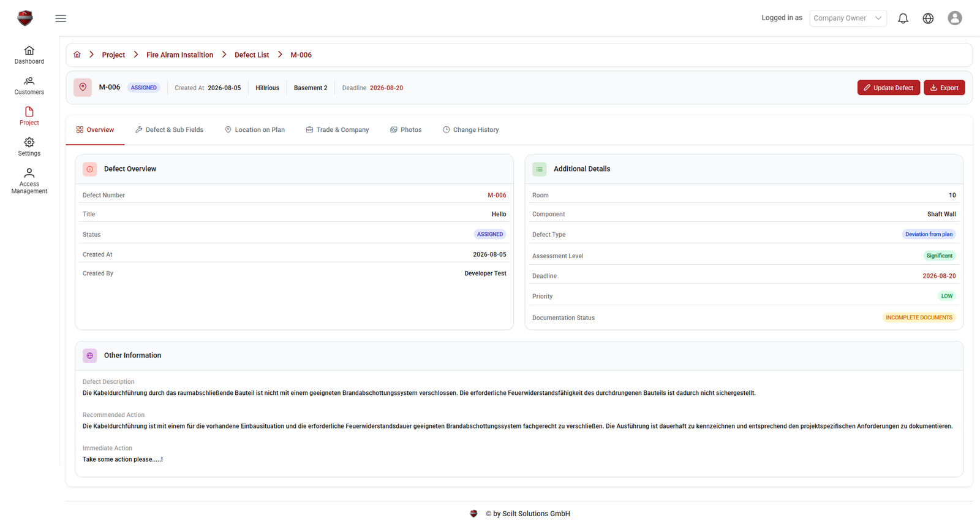Switch to the Overview tab
The image size is (980, 526).
95,130
